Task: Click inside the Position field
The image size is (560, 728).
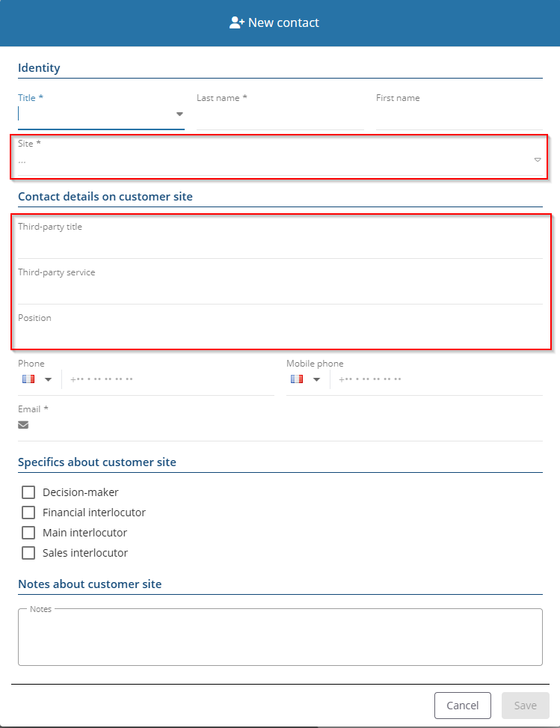Action: pyautogui.click(x=280, y=336)
